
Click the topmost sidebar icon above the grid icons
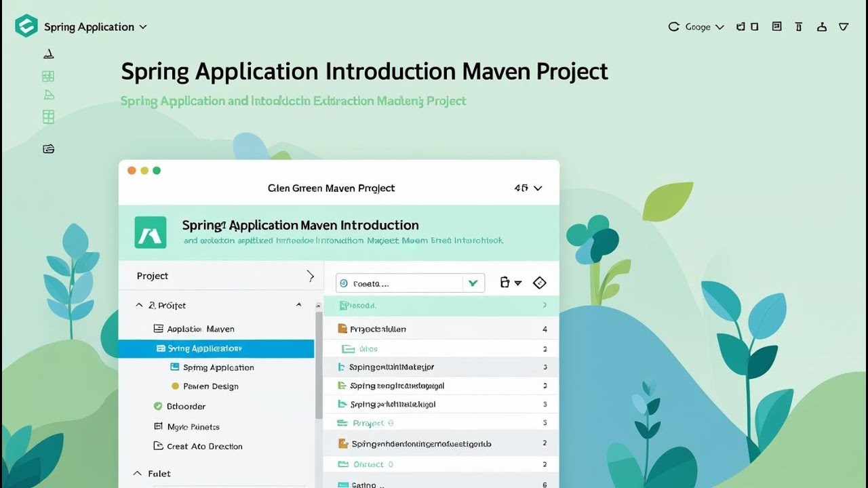[48, 54]
